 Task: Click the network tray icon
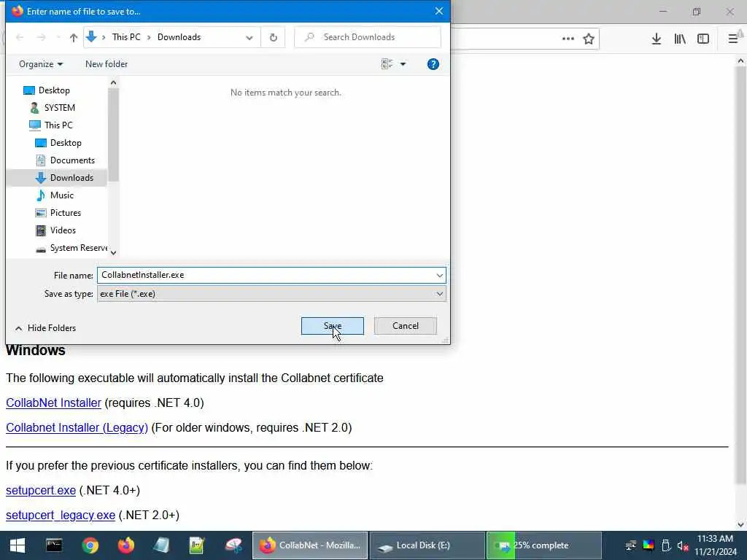coord(631,545)
